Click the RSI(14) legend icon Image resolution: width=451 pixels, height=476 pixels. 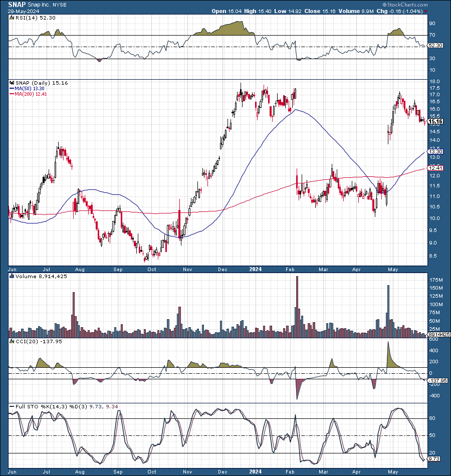click(x=12, y=18)
